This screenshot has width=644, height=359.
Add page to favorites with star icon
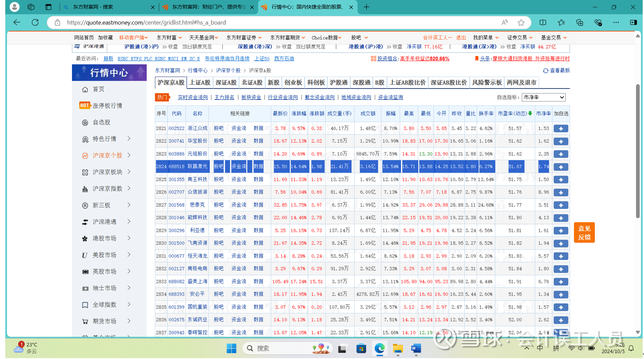[x=521, y=22]
